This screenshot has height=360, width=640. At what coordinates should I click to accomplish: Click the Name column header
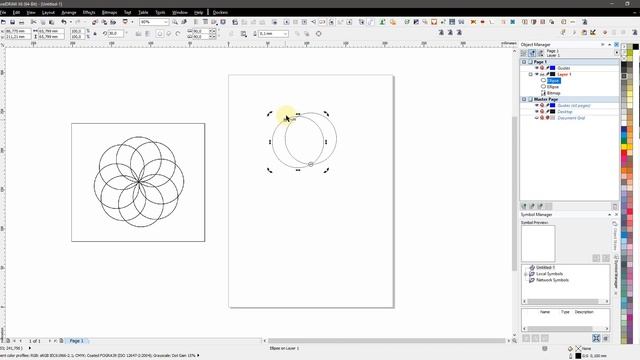(545, 312)
